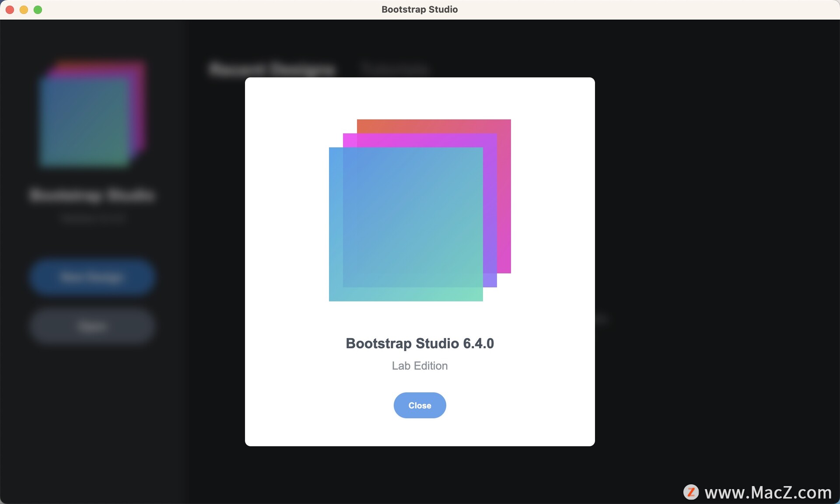Open the gray Open button in the sidebar
This screenshot has width=840, height=504.
pyautogui.click(x=92, y=326)
